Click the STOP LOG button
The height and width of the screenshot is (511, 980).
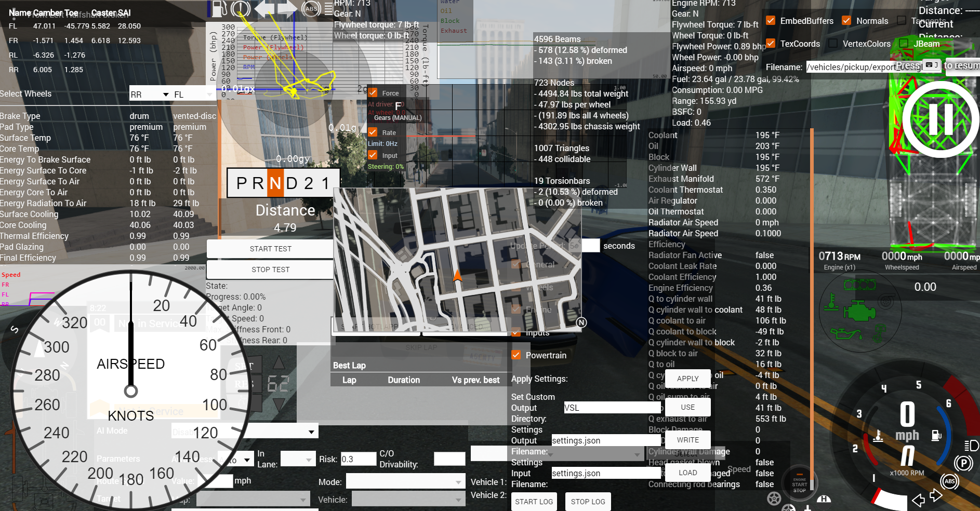point(588,502)
